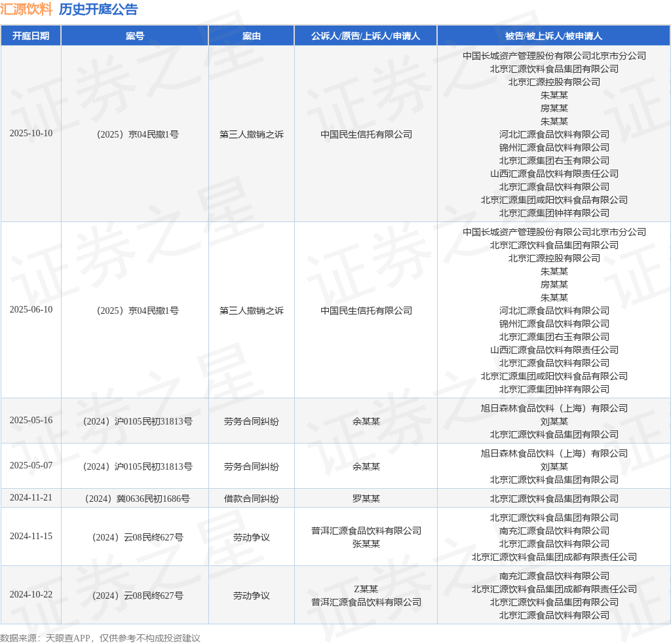The image size is (671, 644).
Task: Select the 案号 column header
Action: point(135,36)
